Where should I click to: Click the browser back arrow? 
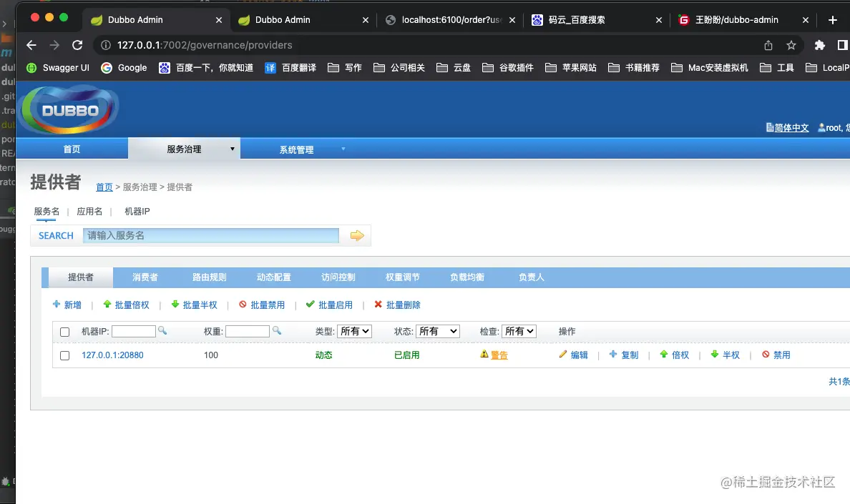[31, 45]
